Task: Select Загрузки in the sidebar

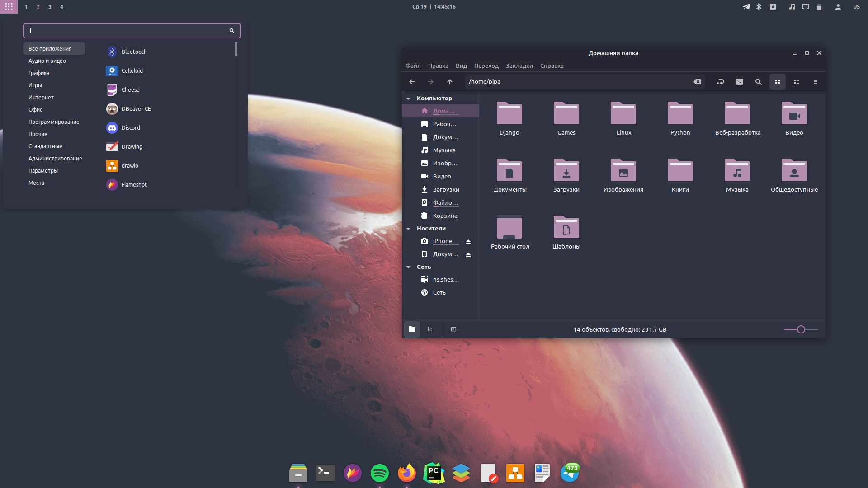Action: (x=440, y=190)
